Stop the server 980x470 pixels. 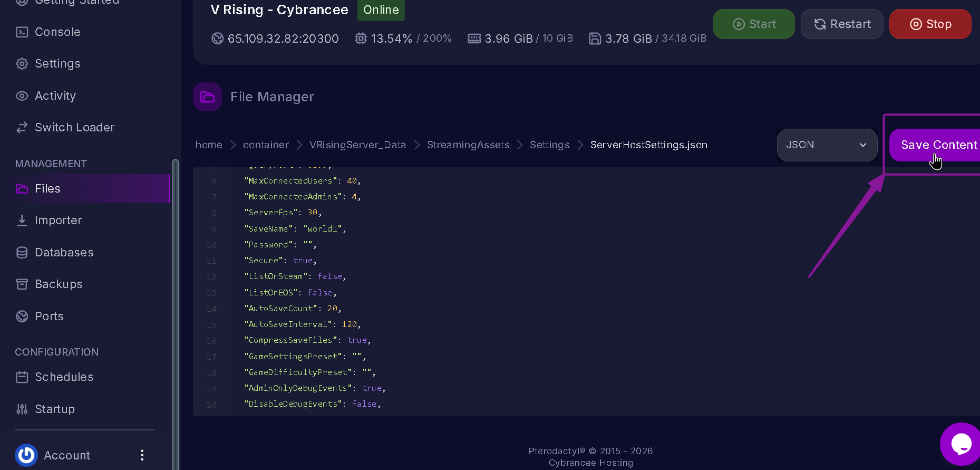930,24
